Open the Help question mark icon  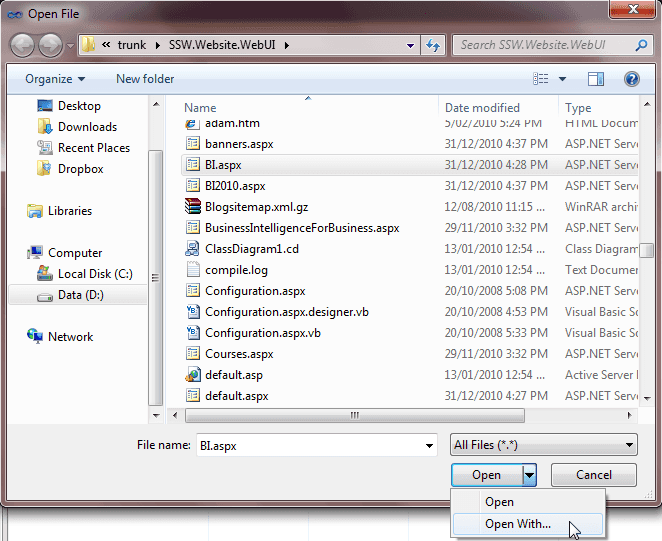point(631,79)
